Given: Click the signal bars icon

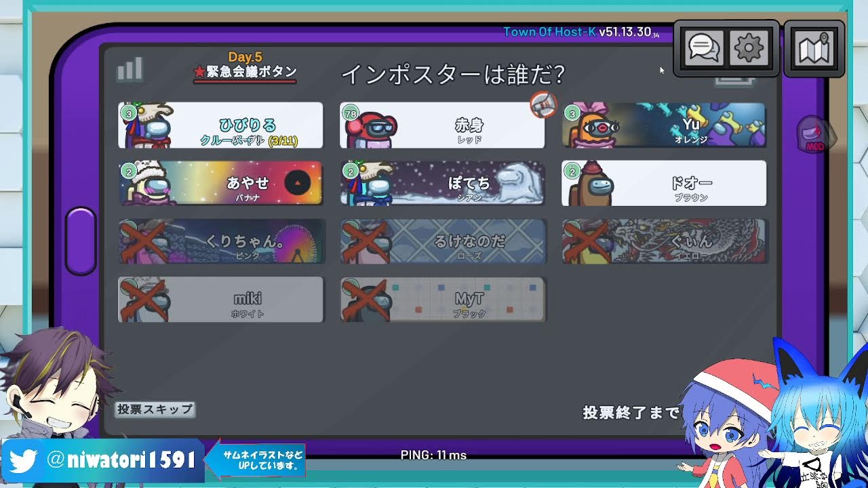Looking at the screenshot, I should [130, 69].
